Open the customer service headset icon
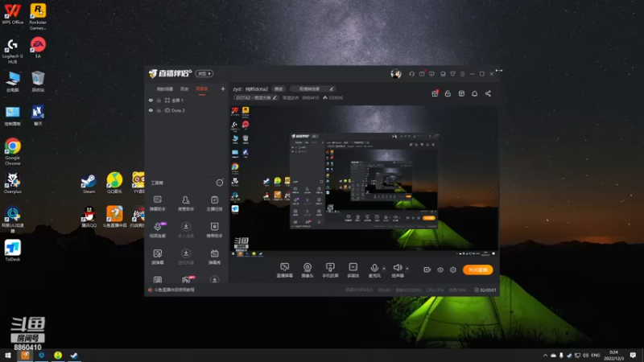Viewport: 644px width, 362px height. click(411, 74)
